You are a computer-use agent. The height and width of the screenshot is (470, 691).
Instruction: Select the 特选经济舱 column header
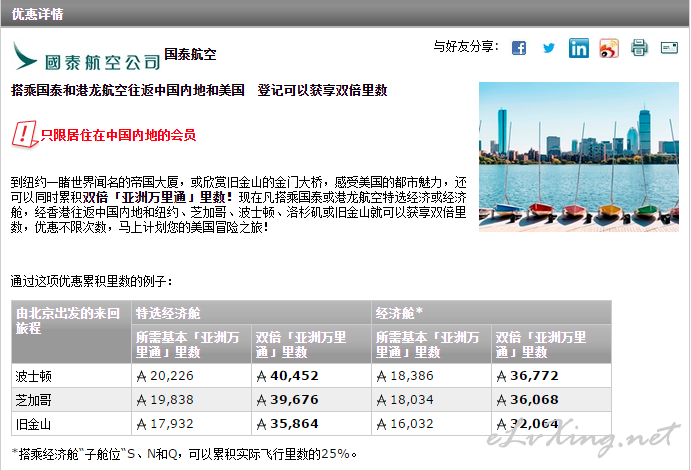pos(168,313)
